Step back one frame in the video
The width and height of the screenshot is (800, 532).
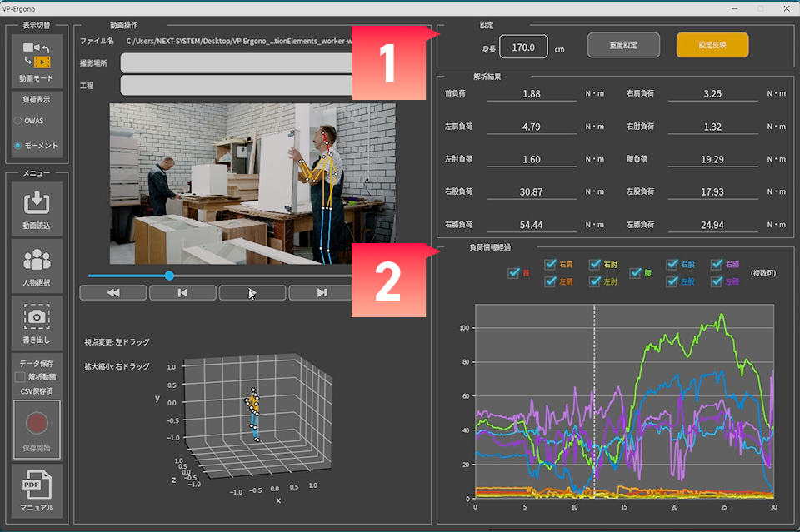tap(182, 292)
